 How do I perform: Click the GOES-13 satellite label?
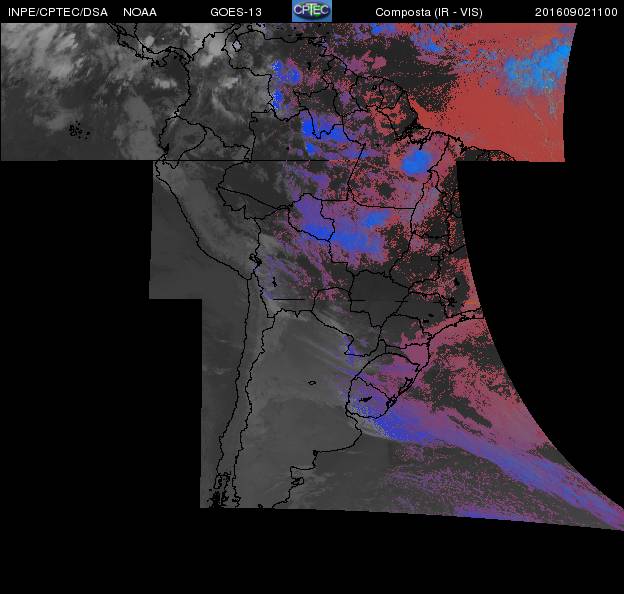click(x=236, y=12)
